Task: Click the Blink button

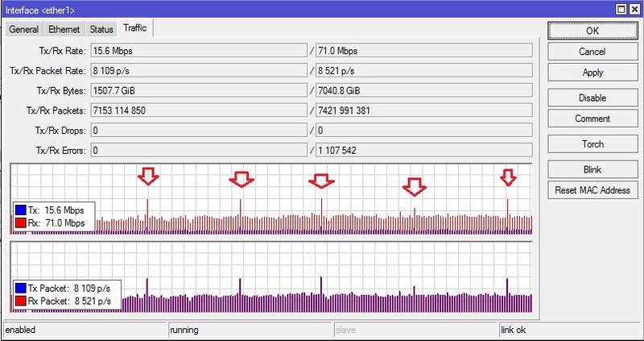Action: pyautogui.click(x=592, y=169)
